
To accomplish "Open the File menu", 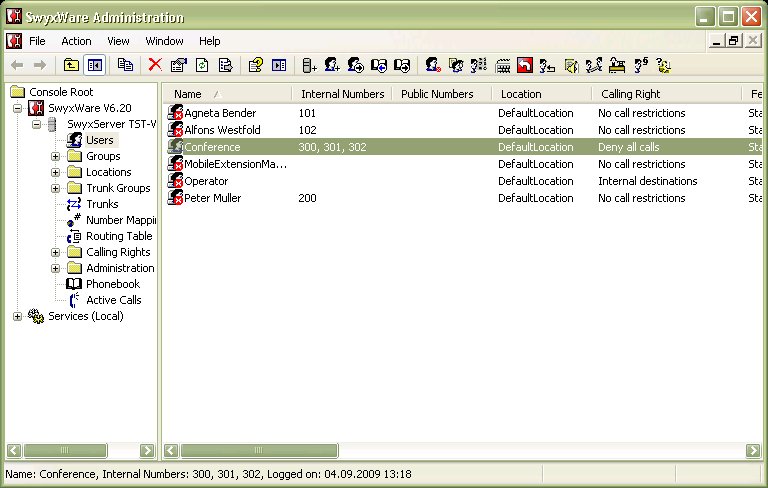I will 37,41.
